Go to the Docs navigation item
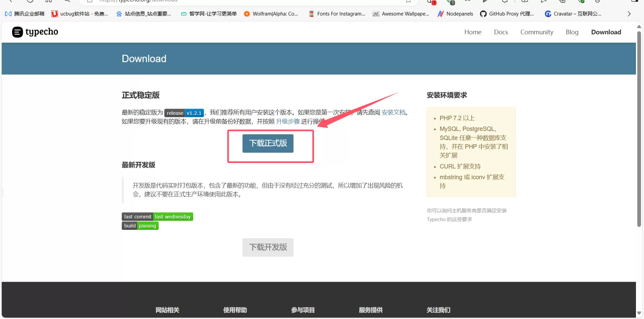Screen dimensions: 644x319 [501, 32]
